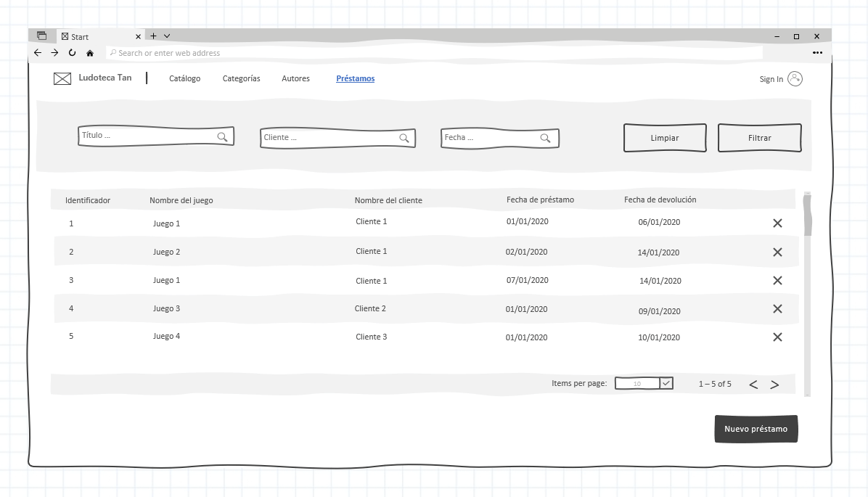
Task: Go to next page of loans
Action: [774, 385]
